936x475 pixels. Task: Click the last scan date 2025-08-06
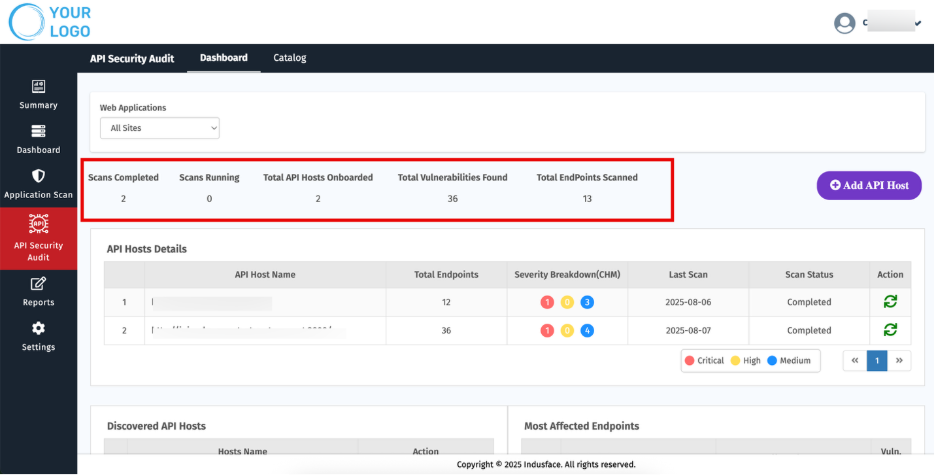[x=688, y=303]
